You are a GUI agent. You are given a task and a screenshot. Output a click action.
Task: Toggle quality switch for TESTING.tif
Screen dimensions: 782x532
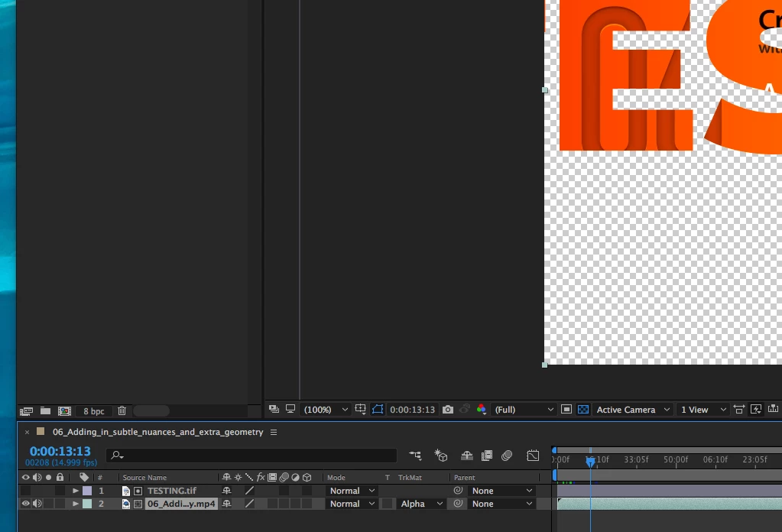coord(249,491)
